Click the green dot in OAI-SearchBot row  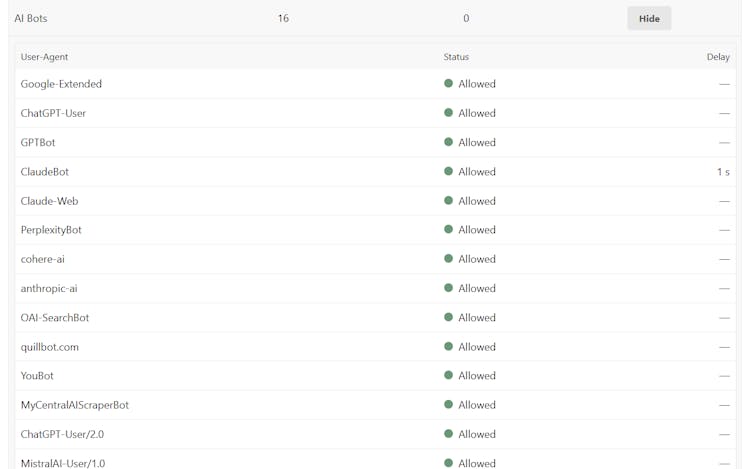448,317
